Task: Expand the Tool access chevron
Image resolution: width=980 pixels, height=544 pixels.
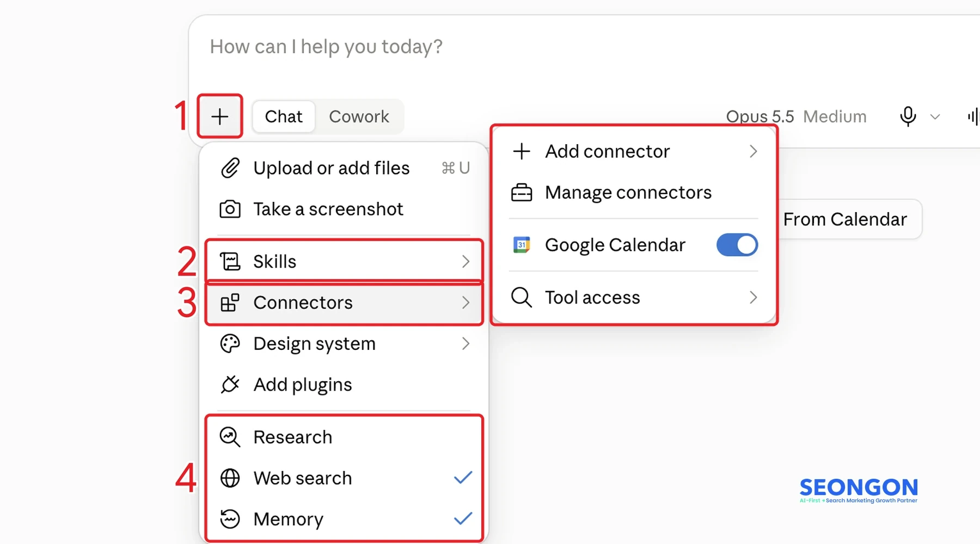Action: [x=753, y=297]
